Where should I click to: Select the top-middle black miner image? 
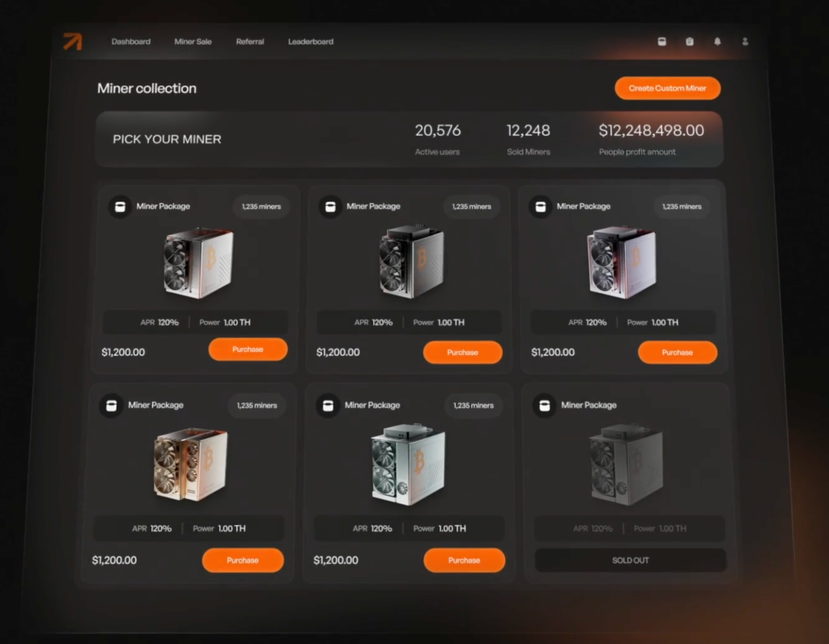pyautogui.click(x=411, y=262)
